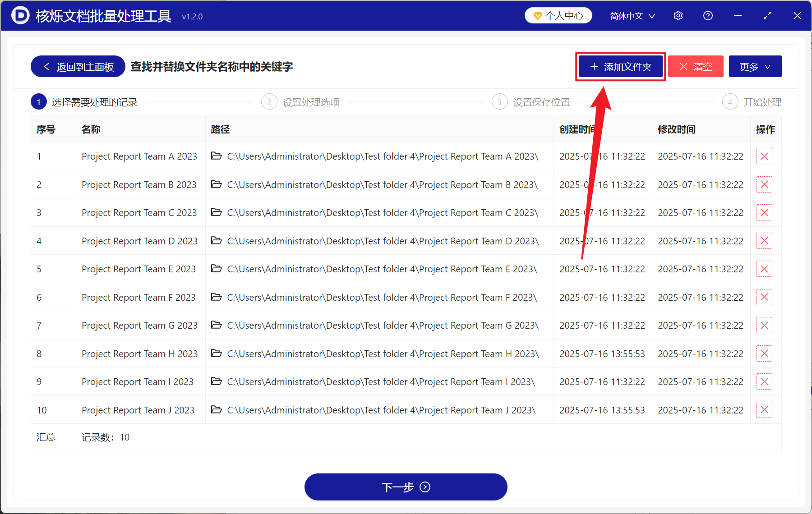Open the settings gear icon
This screenshot has height=514, width=812.
pos(678,15)
